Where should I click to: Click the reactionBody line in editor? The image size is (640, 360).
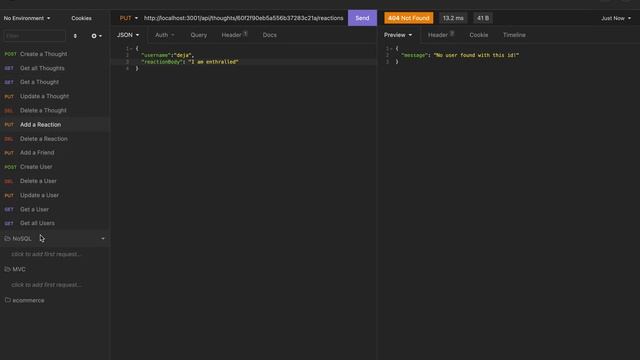(x=190, y=62)
